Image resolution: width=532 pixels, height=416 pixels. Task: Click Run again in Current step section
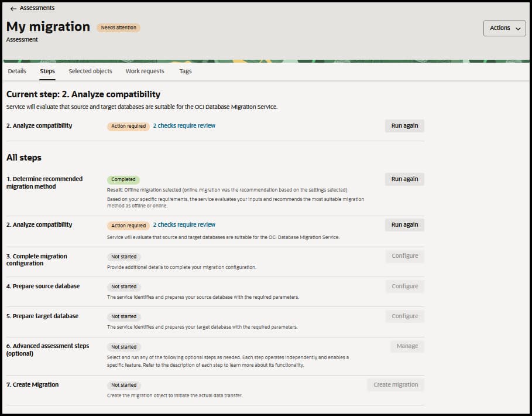click(x=404, y=126)
